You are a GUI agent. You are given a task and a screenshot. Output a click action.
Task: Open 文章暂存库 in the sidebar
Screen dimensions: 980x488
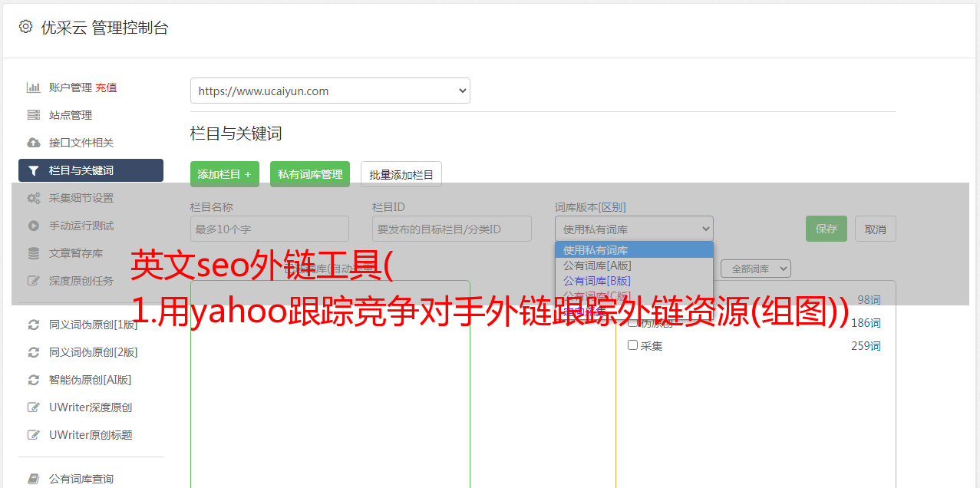pyautogui.click(x=76, y=253)
